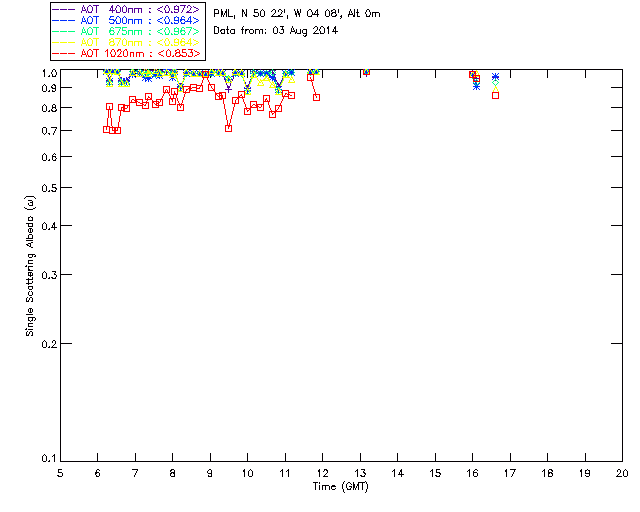Click the PML station location text
This screenshot has height=512, width=640.
point(297,14)
